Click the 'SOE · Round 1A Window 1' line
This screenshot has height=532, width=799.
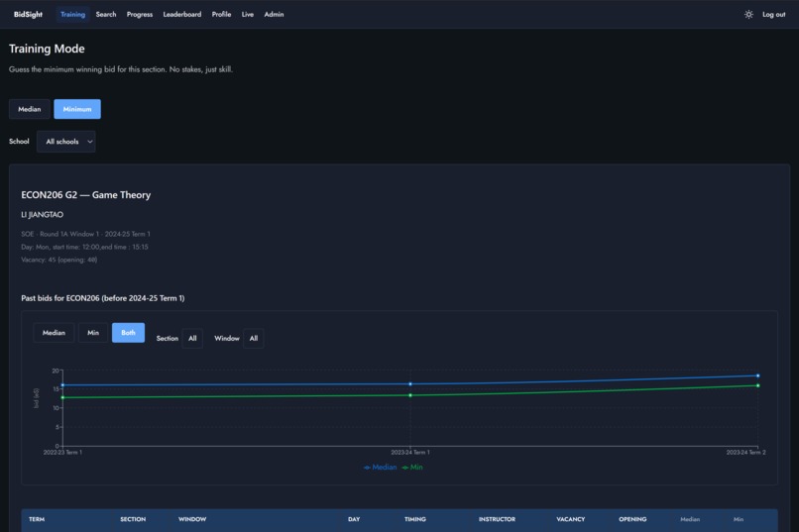tap(85, 234)
